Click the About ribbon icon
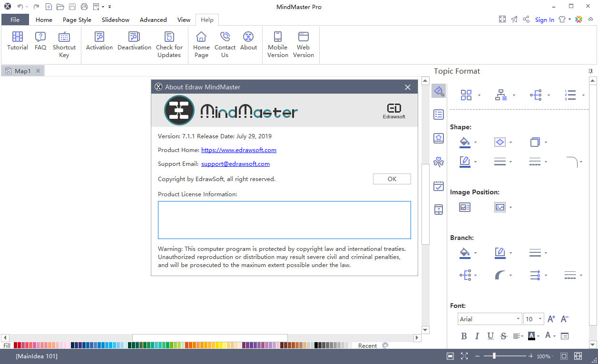 (248, 41)
